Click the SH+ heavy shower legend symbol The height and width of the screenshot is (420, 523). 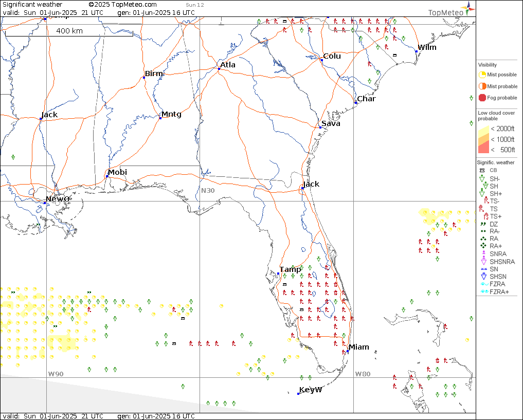(482, 193)
